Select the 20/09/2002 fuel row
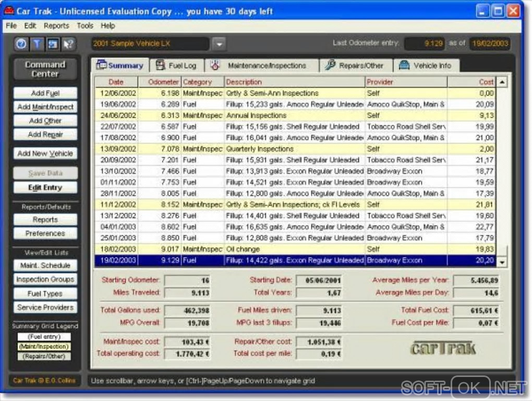 295,160
